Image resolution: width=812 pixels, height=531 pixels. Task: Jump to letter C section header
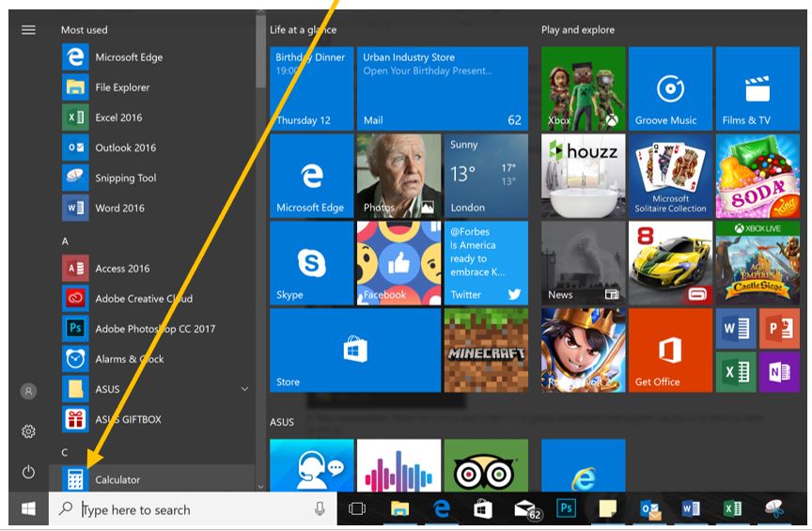[65, 452]
